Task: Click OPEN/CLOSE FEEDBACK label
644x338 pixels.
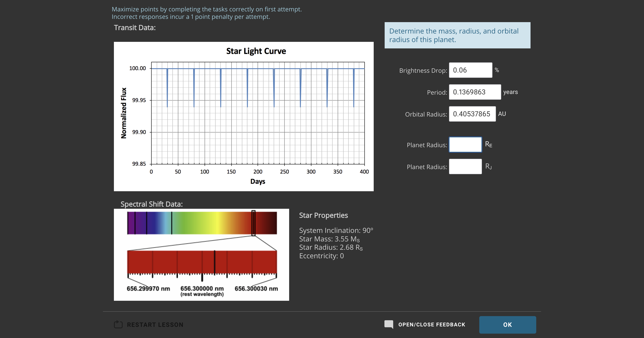Action: pos(432,324)
